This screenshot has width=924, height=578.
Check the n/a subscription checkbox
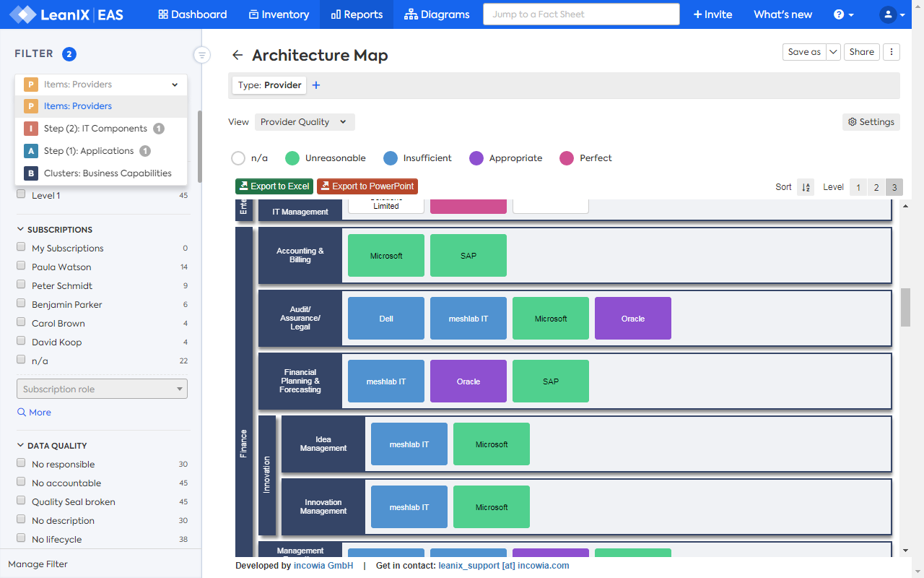21,360
